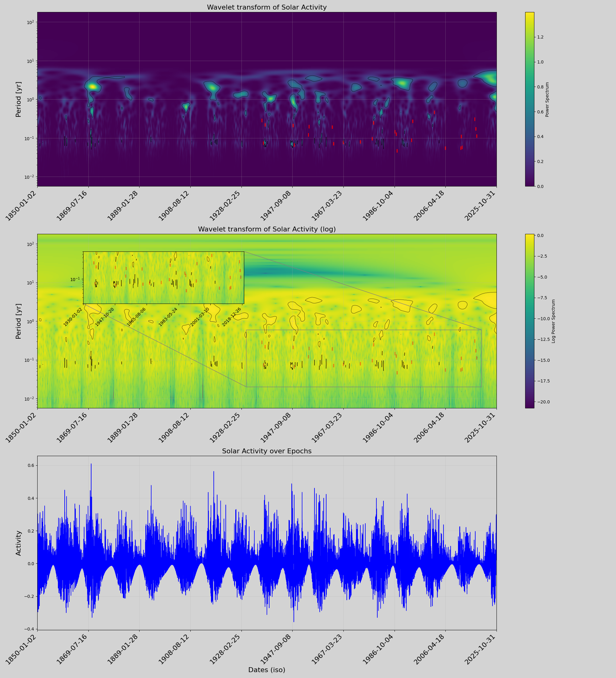This screenshot has height=678, width=616.
Task: Click the 'Log Power Spectrum' colorbar label
Action: click(x=553, y=321)
